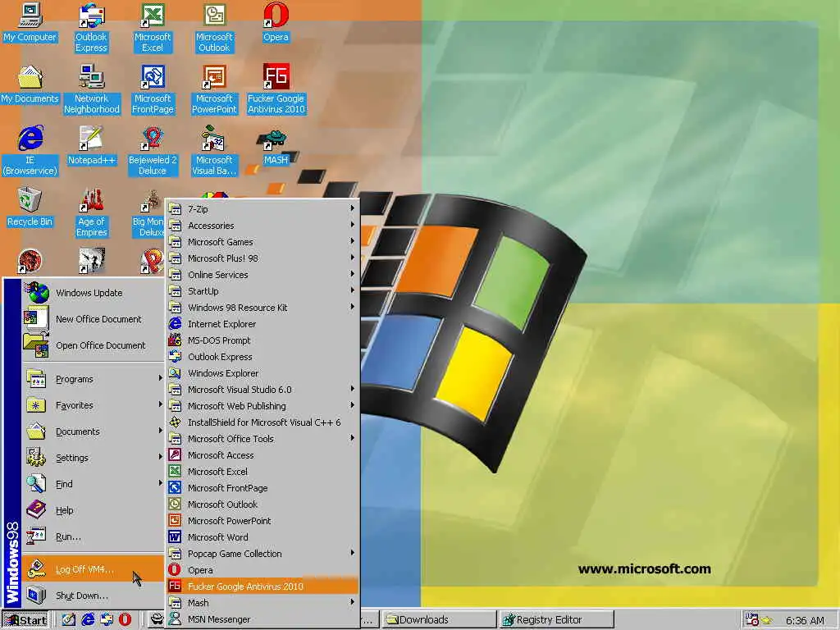Open Network Neighborhood desktop icon

[x=92, y=89]
